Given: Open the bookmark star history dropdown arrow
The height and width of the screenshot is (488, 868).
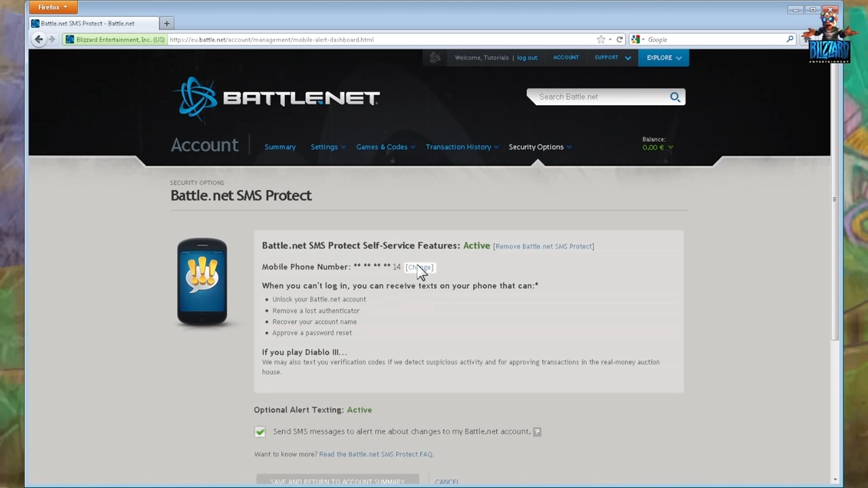Looking at the screenshot, I should (610, 39).
